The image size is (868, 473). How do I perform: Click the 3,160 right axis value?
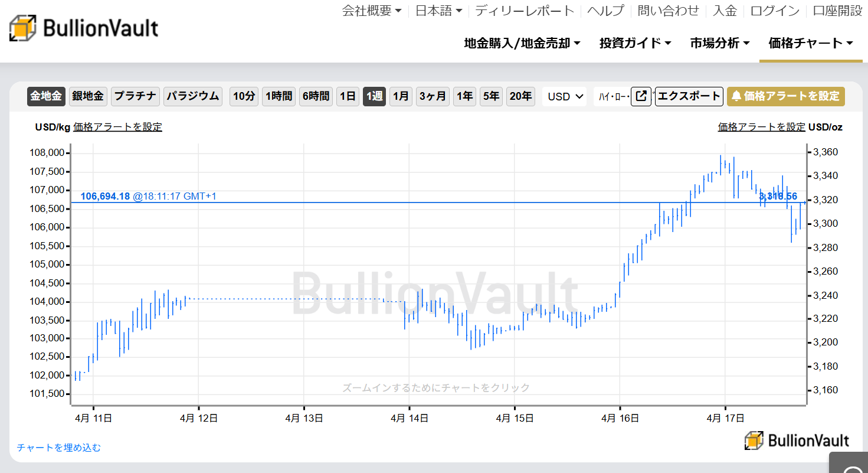(826, 390)
